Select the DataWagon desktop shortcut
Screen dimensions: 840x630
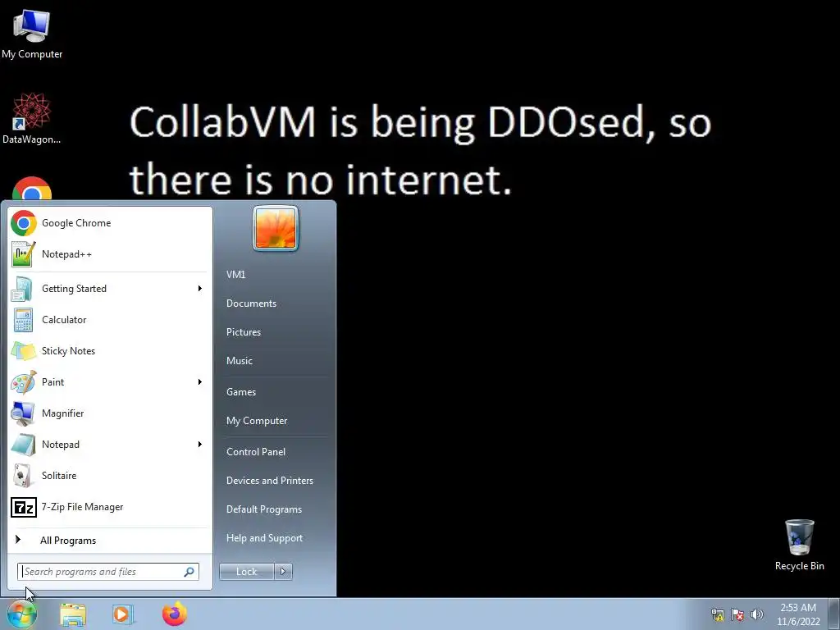(32, 119)
